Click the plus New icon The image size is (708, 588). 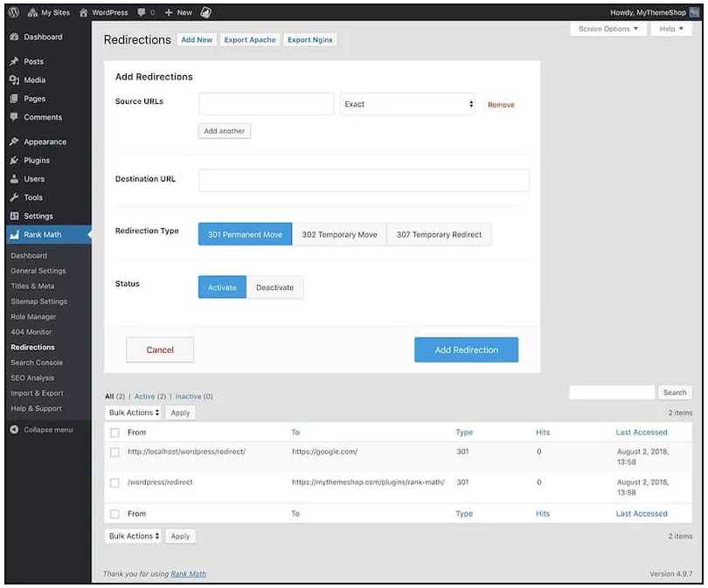tap(169, 12)
